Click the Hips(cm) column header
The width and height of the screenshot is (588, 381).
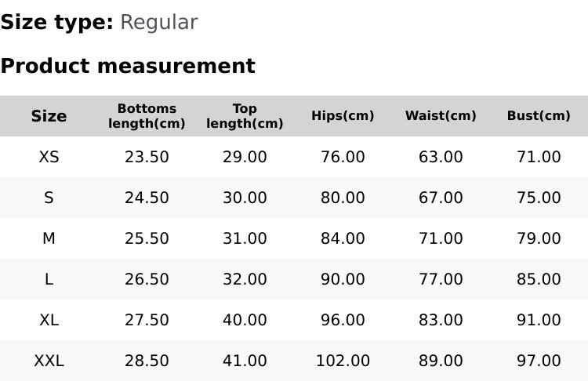[x=343, y=116]
